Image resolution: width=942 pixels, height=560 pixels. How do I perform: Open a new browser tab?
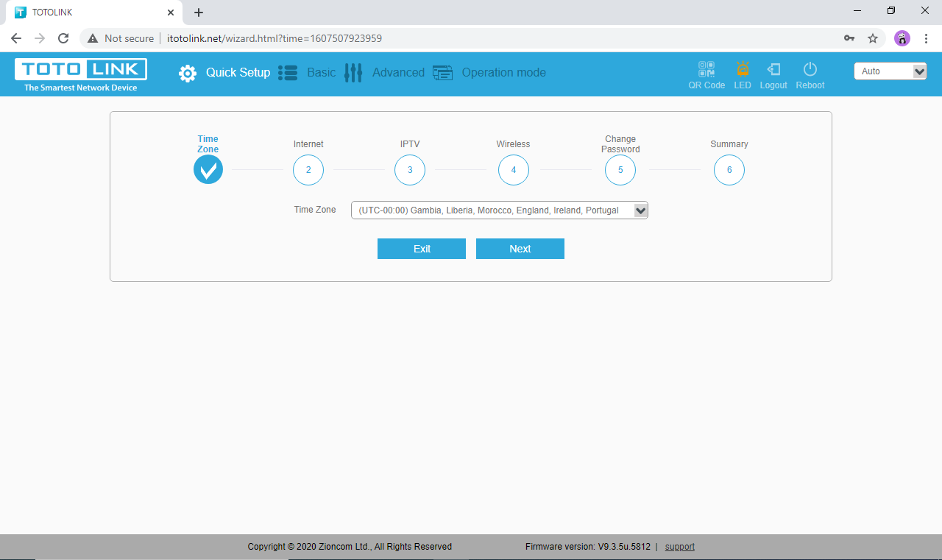199,13
